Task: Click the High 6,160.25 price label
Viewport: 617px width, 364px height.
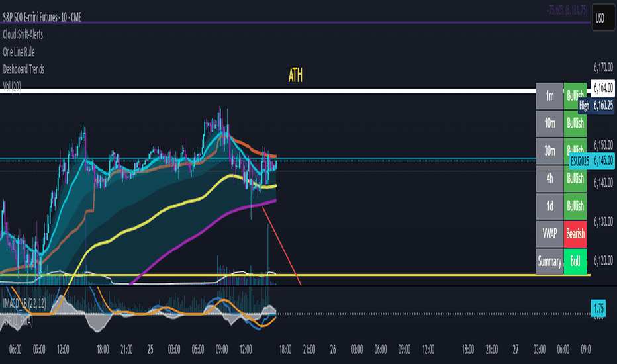Action: [x=596, y=105]
